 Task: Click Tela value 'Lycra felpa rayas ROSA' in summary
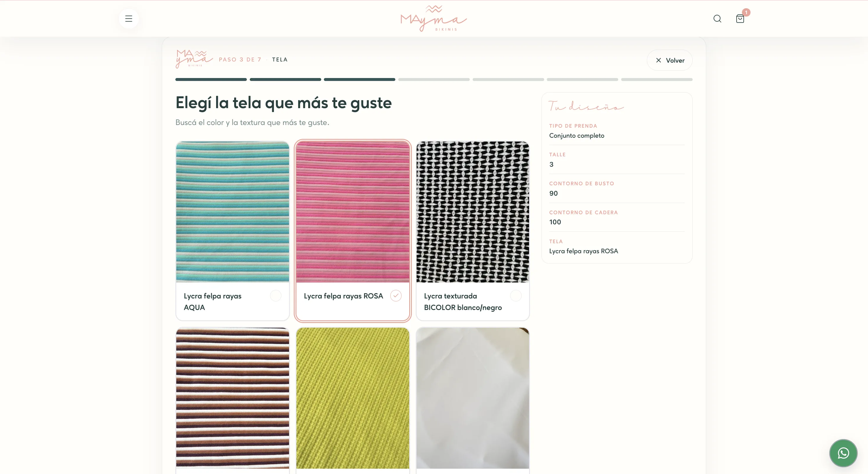coord(584,251)
